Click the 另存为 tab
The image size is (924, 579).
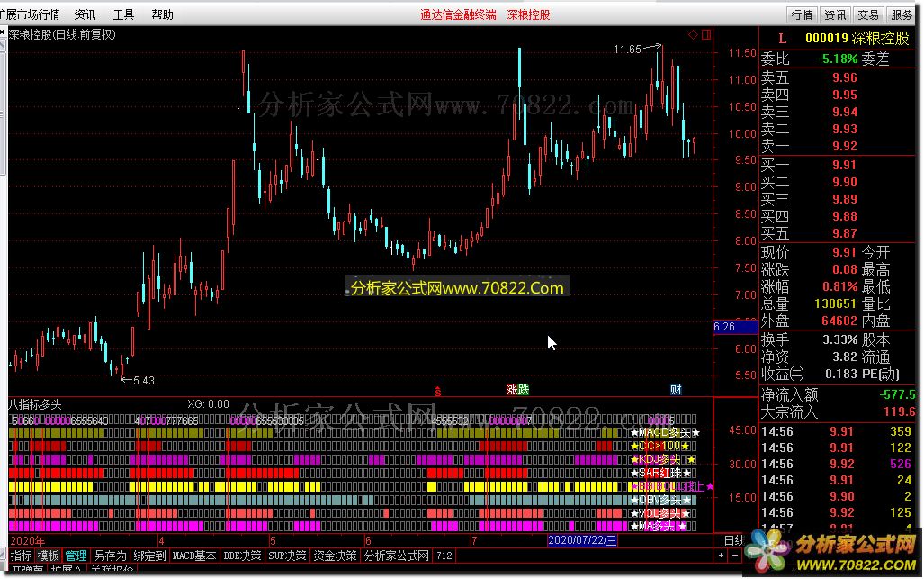coord(110,556)
